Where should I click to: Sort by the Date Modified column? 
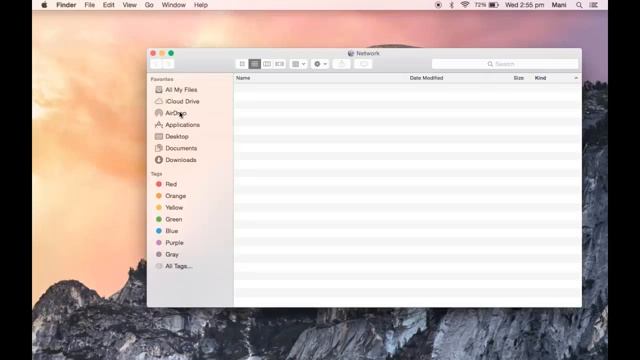pos(426,78)
